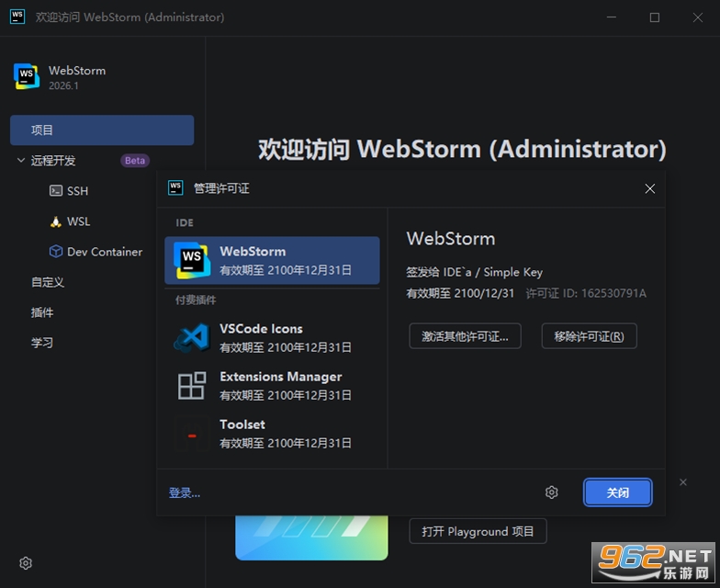Click 打开 Playground 项目 button

pyautogui.click(x=478, y=531)
